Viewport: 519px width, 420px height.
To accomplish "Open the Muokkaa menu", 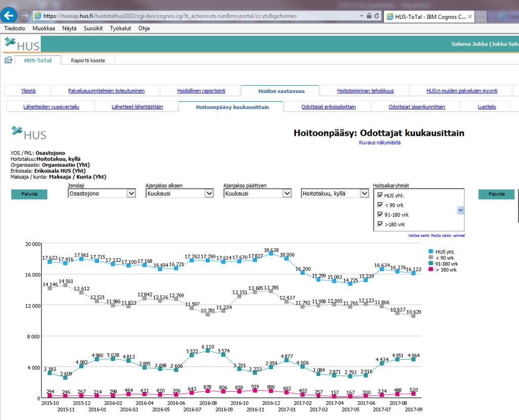I will tap(44, 28).
